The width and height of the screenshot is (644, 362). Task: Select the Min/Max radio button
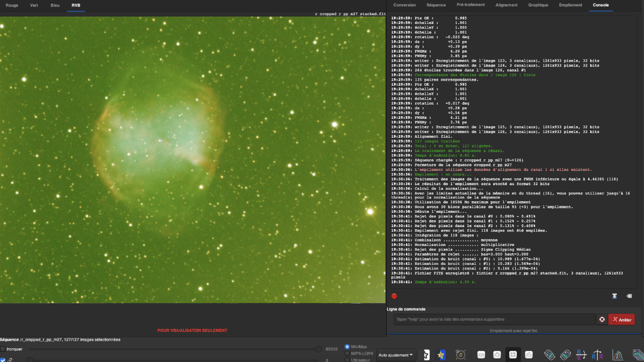pyautogui.click(x=347, y=346)
